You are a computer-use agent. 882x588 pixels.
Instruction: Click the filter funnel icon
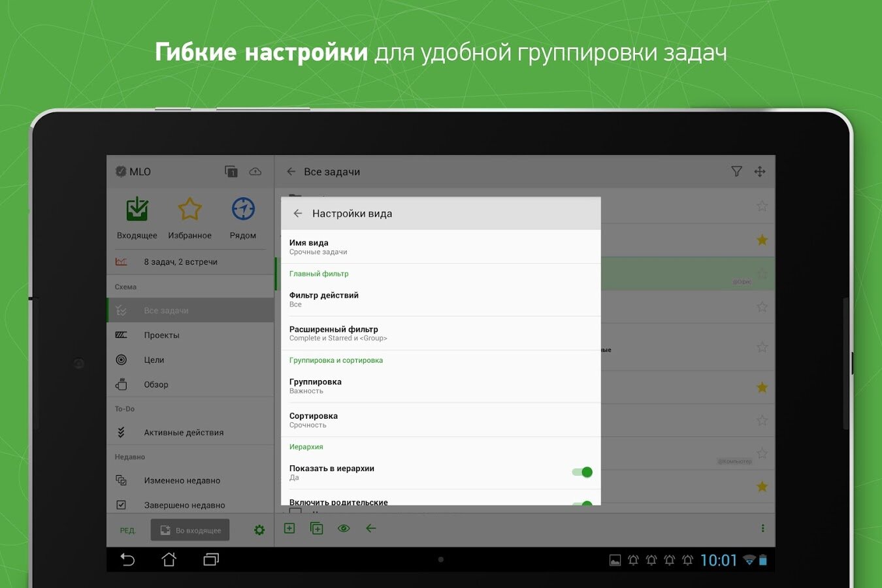click(x=736, y=172)
